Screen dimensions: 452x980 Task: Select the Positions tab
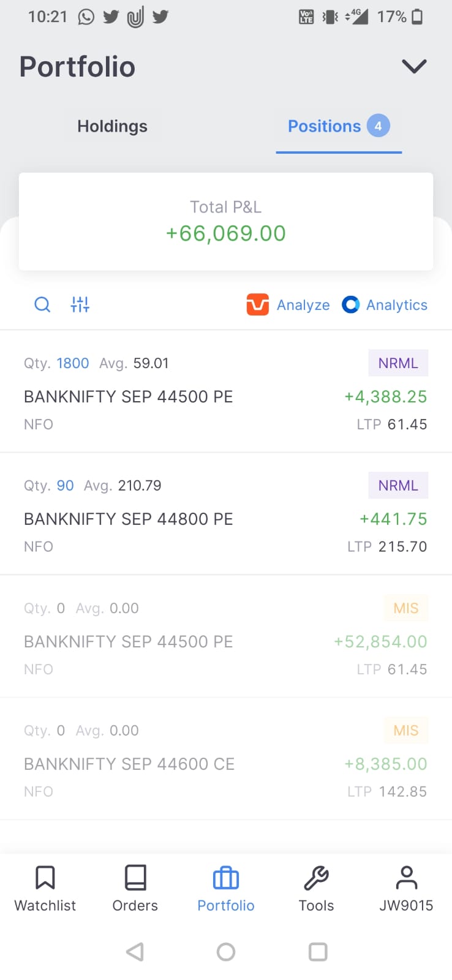coord(339,126)
